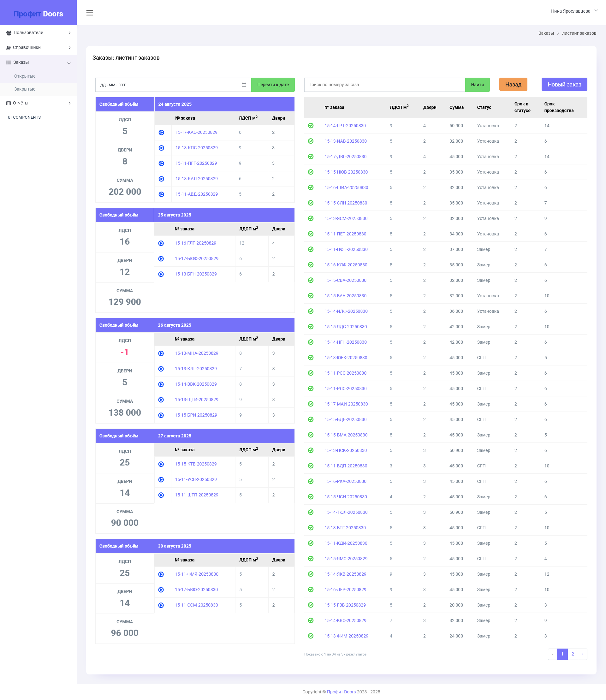This screenshot has width=606, height=700.
Task: Click the status checkmark next to 15-13-ФИМ-20250829
Action: pyautogui.click(x=311, y=636)
